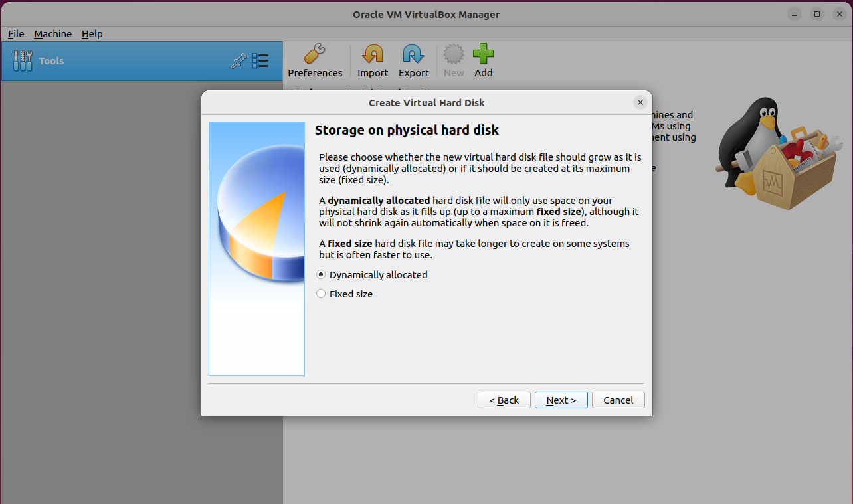Click the 'Create Virtual Hard Disk' title text
The height and width of the screenshot is (504, 853).
(x=427, y=103)
